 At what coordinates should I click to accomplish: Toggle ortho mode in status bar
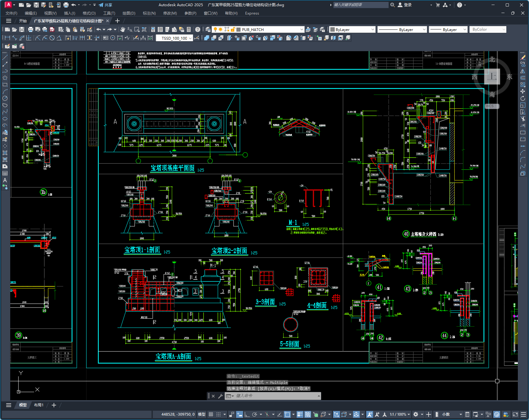click(x=247, y=414)
